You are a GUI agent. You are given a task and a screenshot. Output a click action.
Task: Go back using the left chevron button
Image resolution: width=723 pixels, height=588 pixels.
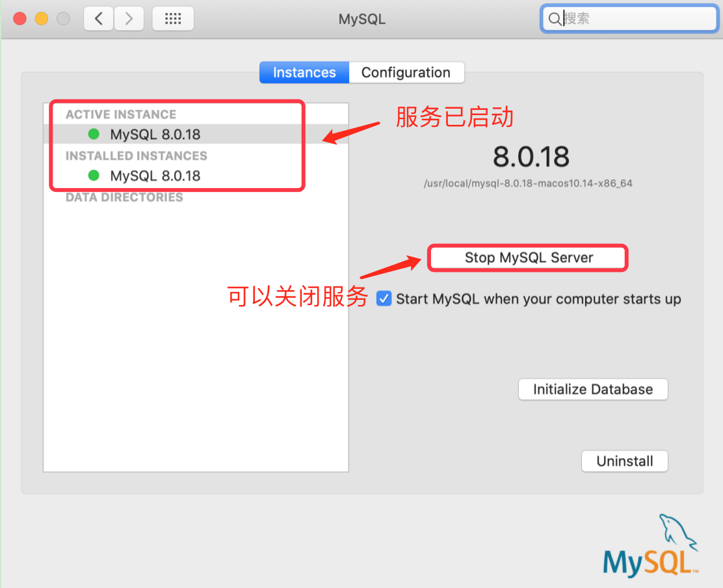98,18
